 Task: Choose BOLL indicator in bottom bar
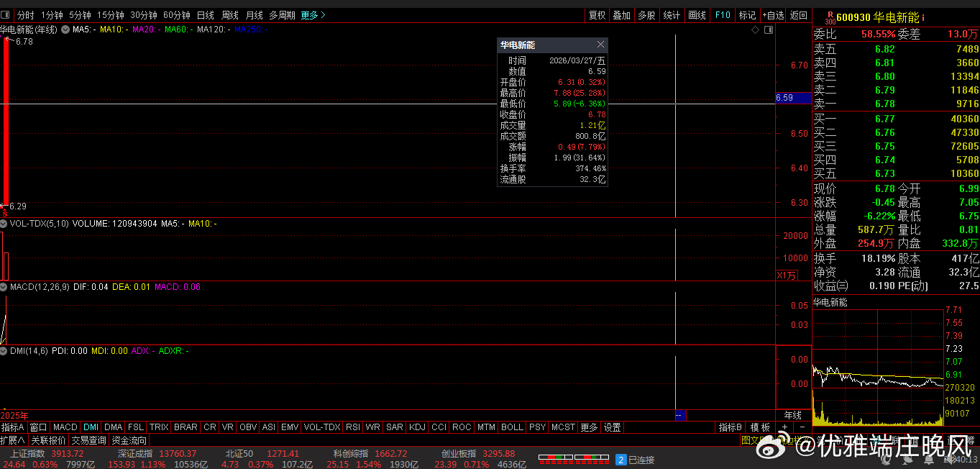(512, 427)
